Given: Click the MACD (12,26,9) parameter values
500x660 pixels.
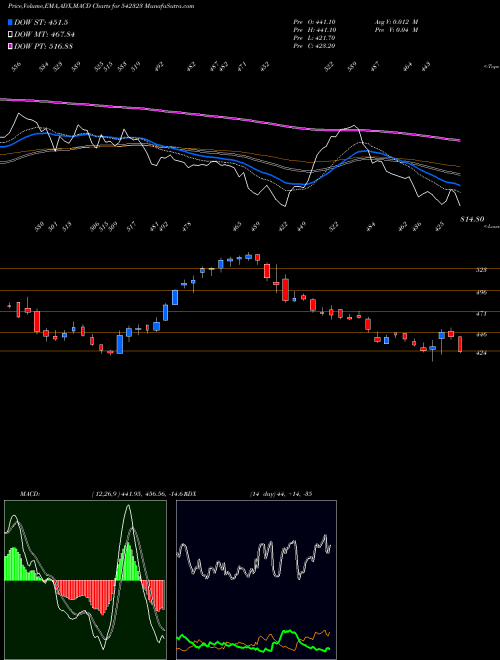Looking at the screenshot, I should click(x=137, y=494).
